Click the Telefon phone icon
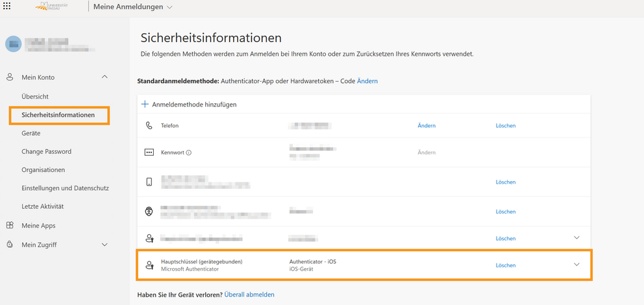The width and height of the screenshot is (644, 305). pos(149,125)
